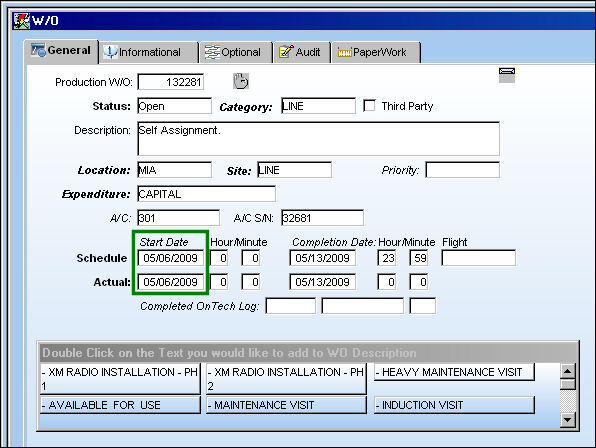Screen dimensions: 596x448
Task: Click the Actual completion Minute field
Action: click(419, 282)
